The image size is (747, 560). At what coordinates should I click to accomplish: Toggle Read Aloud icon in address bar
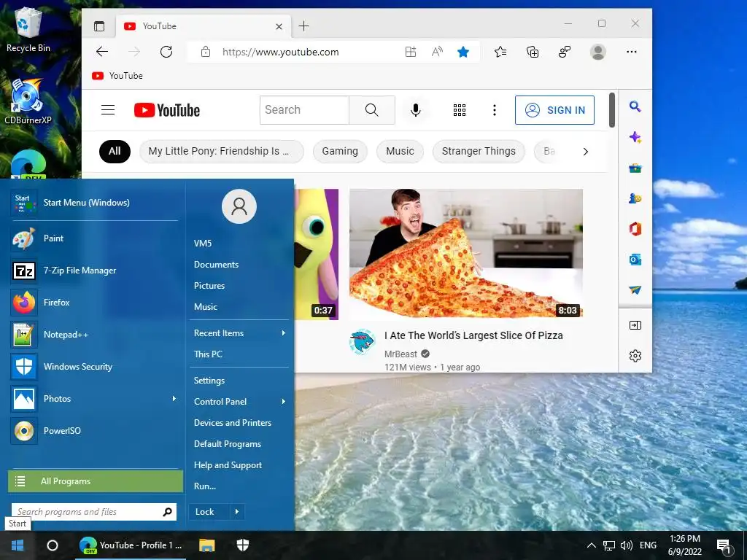pos(437,52)
